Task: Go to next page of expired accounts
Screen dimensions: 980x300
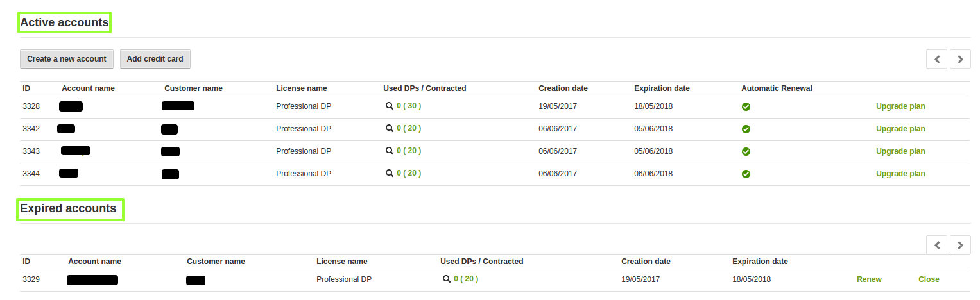Action: [960, 245]
